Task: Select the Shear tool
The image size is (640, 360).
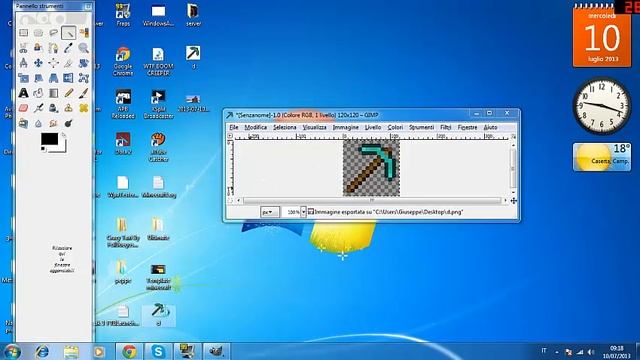Action: pos(38,78)
